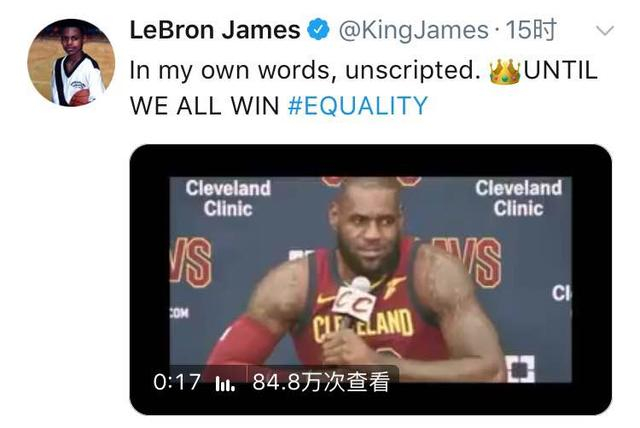The width and height of the screenshot is (640, 428).
Task: Click the audio level bars icon
Action: pos(225,384)
